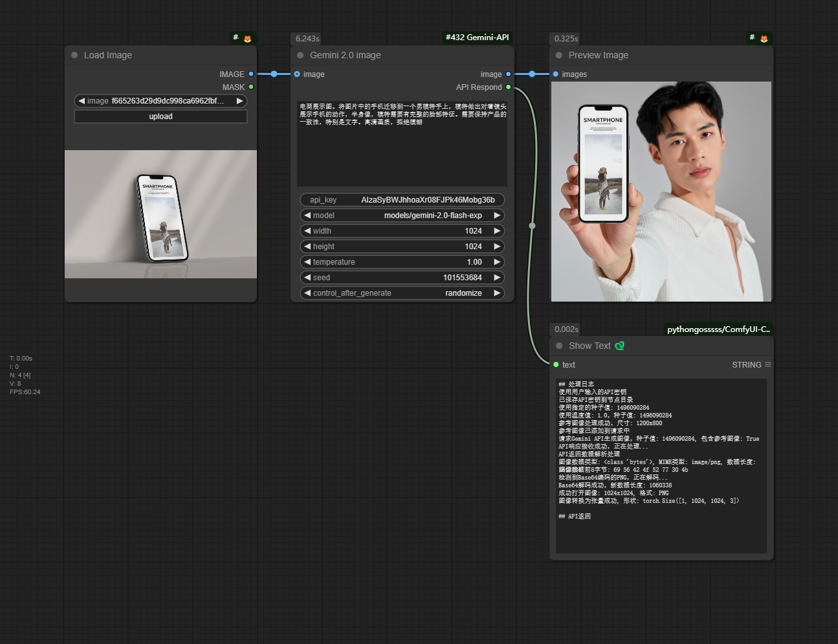
Task: Click the API Respond output port
Action: [508, 87]
